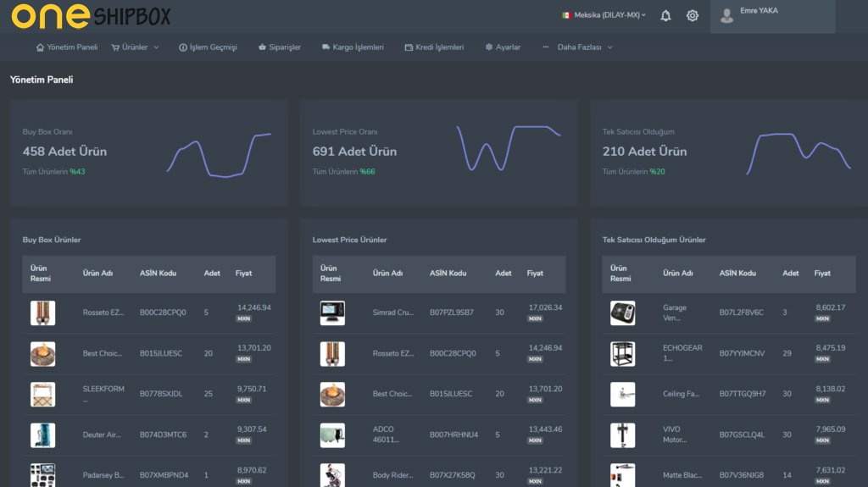Click ASİN Kodu header in Tek Satıcısı table

pyautogui.click(x=737, y=274)
